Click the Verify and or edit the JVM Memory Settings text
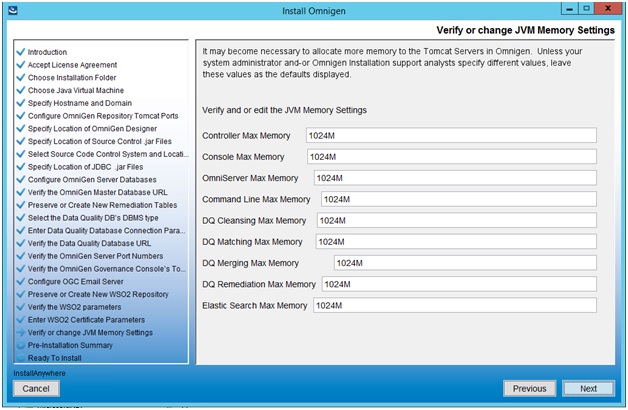Screen dimensions: 628x410 click(x=284, y=110)
